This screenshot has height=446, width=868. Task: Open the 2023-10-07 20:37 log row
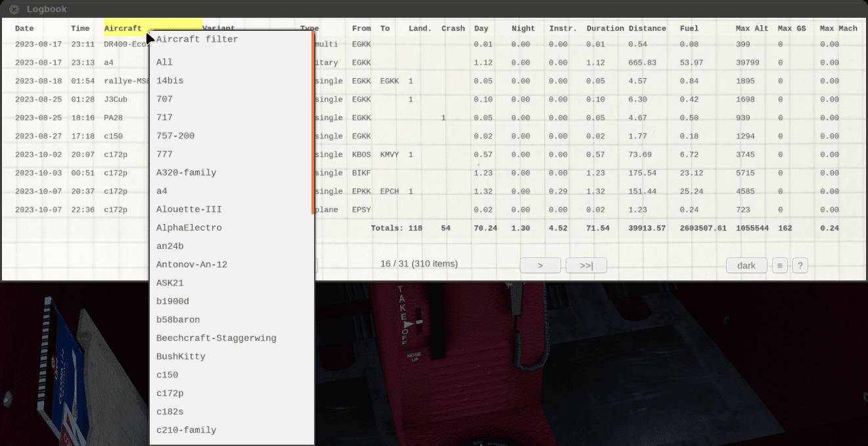click(434, 191)
